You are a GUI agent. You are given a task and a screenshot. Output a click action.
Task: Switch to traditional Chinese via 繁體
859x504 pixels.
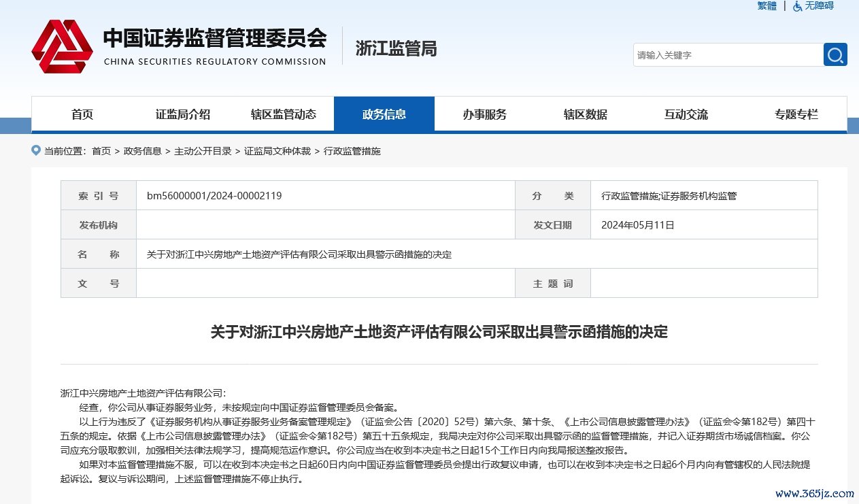(767, 6)
